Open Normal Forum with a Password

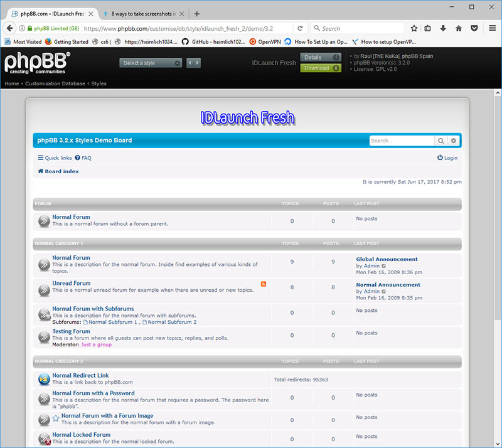coord(93,393)
